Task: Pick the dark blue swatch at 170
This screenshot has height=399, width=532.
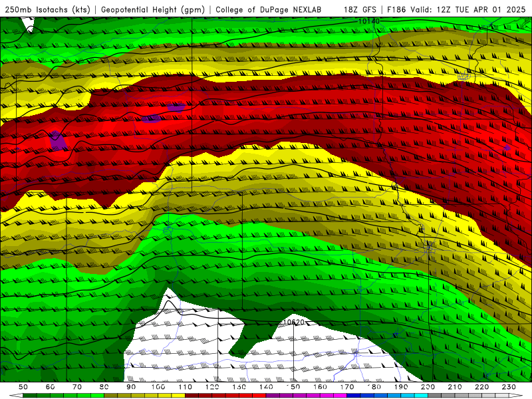Action: pyautogui.click(x=354, y=396)
